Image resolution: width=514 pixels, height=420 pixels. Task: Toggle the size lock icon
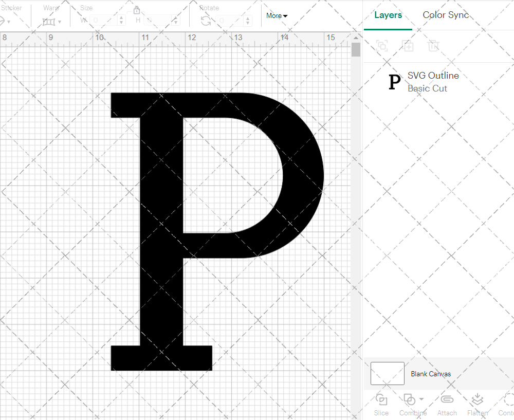coord(137,10)
